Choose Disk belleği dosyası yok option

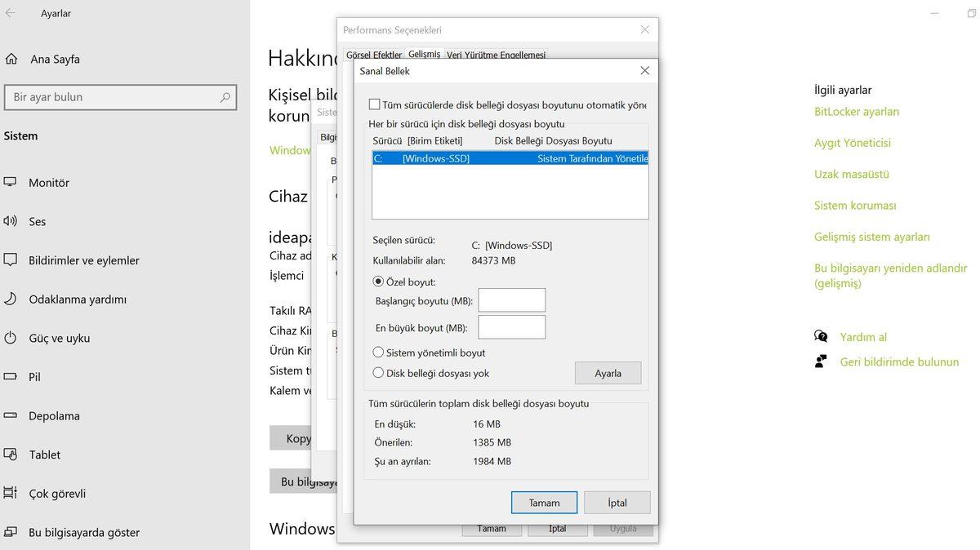[378, 373]
